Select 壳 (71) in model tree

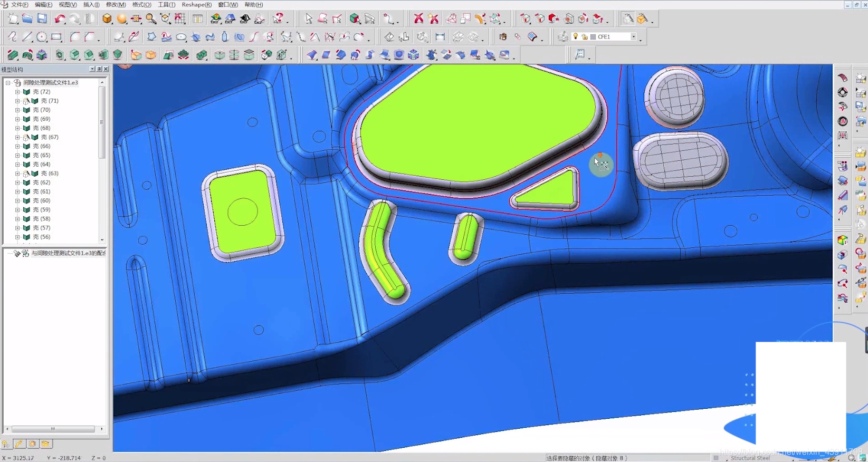pos(50,101)
